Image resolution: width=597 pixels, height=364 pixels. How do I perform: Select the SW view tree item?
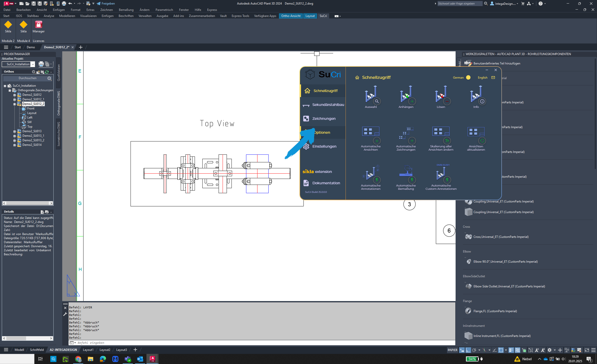pyautogui.click(x=29, y=122)
